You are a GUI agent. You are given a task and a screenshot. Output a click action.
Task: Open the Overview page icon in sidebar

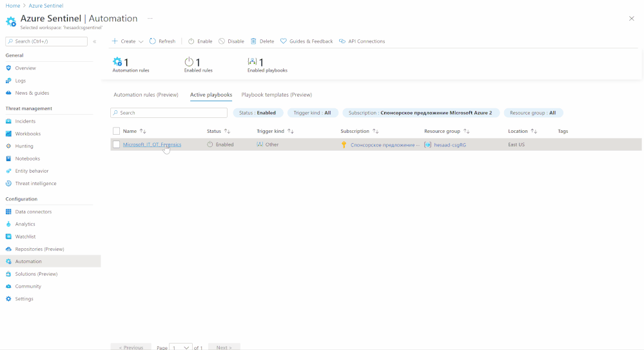[8, 68]
